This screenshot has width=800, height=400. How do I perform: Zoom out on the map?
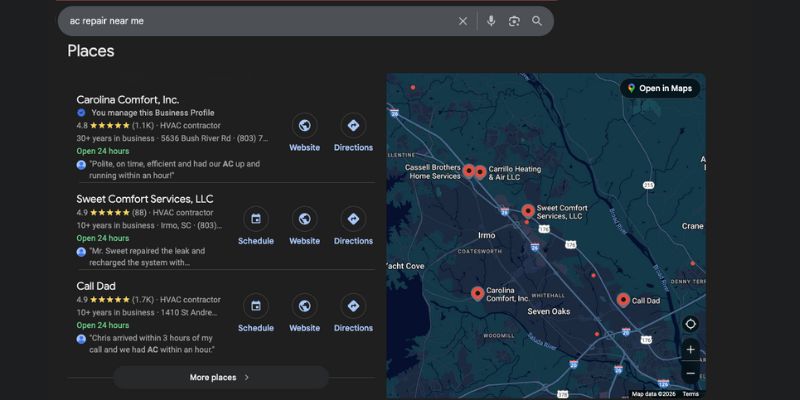690,373
